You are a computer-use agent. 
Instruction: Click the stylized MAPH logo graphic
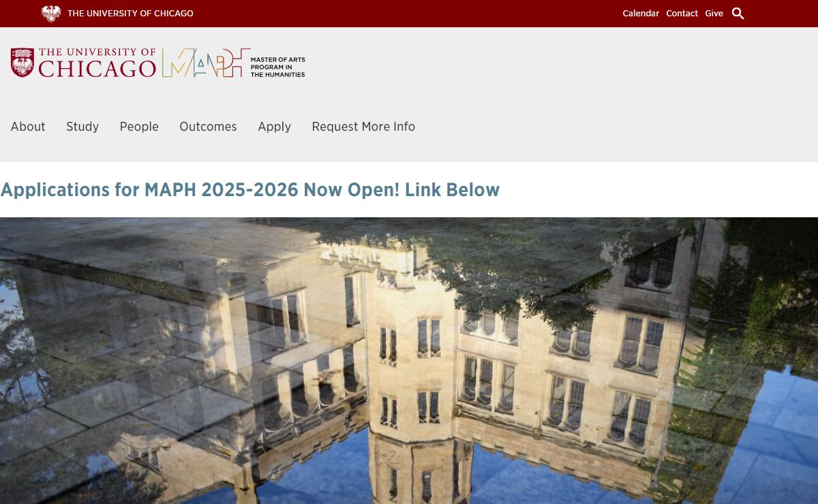202,63
